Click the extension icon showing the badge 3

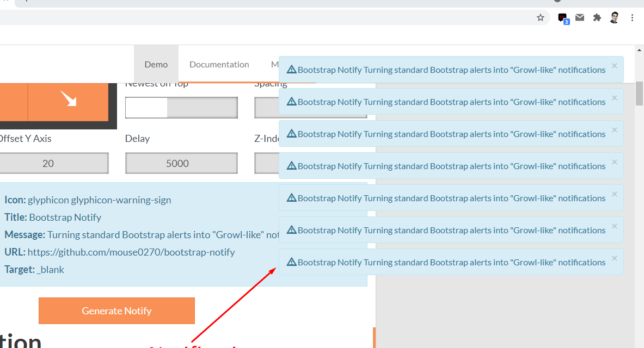click(562, 17)
